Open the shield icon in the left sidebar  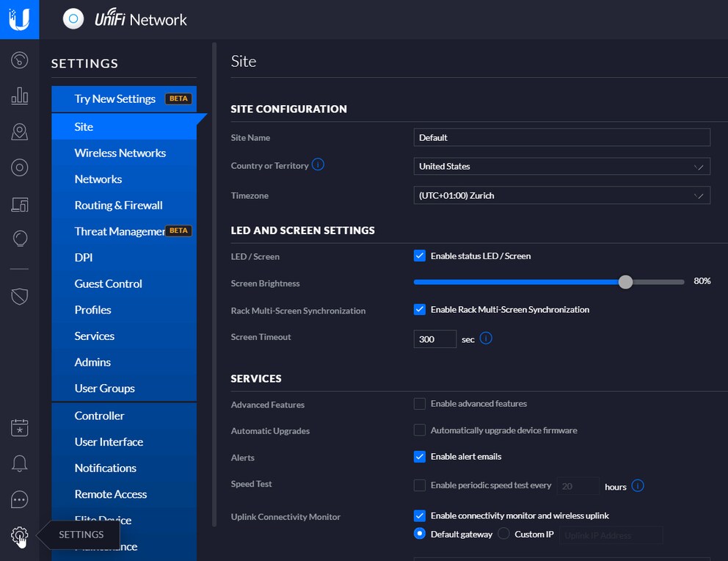point(20,296)
